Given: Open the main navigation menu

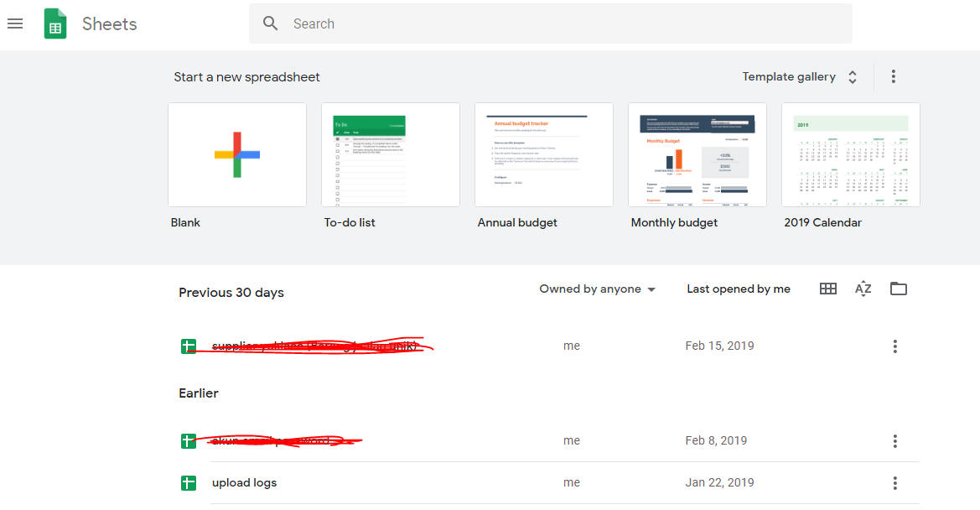Looking at the screenshot, I should click(x=15, y=23).
